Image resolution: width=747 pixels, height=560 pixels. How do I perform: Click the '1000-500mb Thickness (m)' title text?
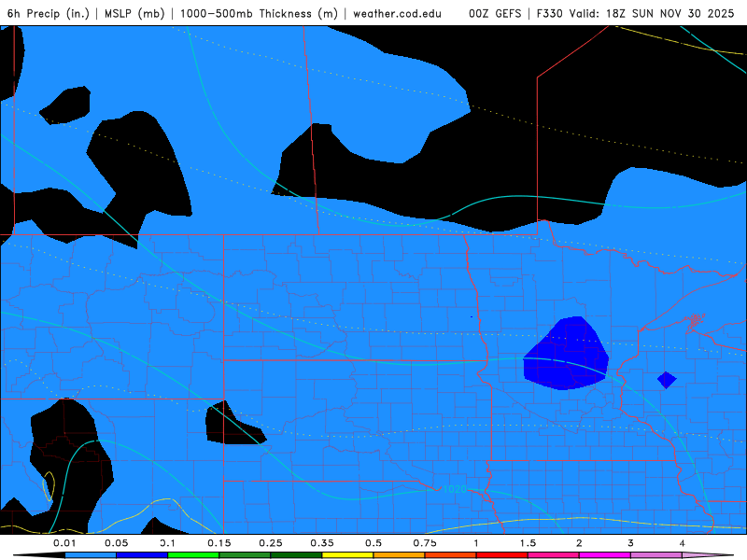click(x=259, y=14)
